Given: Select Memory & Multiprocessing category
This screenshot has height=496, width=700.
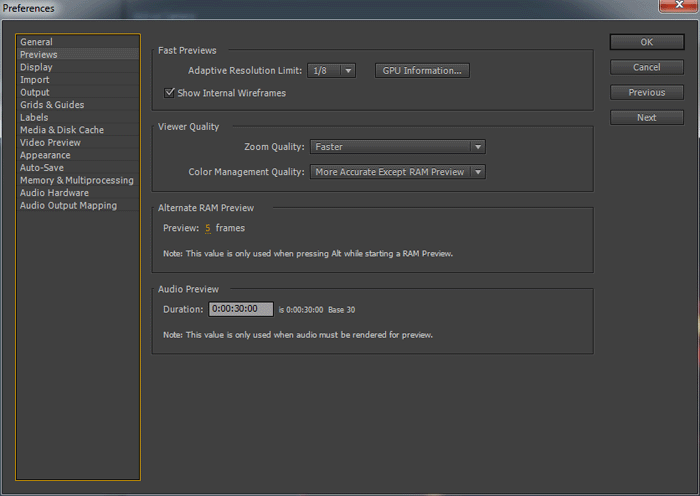Looking at the screenshot, I should (76, 180).
